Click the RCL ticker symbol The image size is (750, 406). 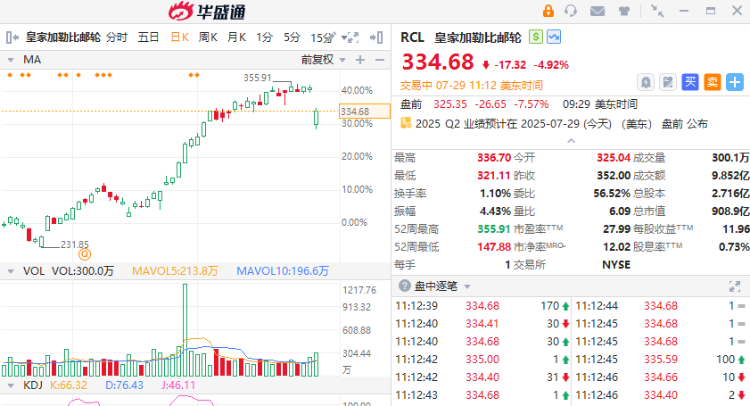[x=412, y=37]
